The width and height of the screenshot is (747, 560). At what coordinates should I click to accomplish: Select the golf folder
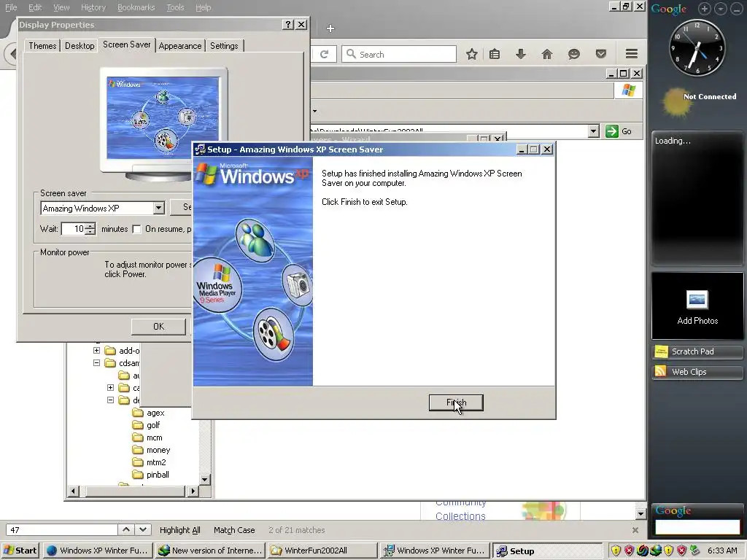tap(153, 425)
